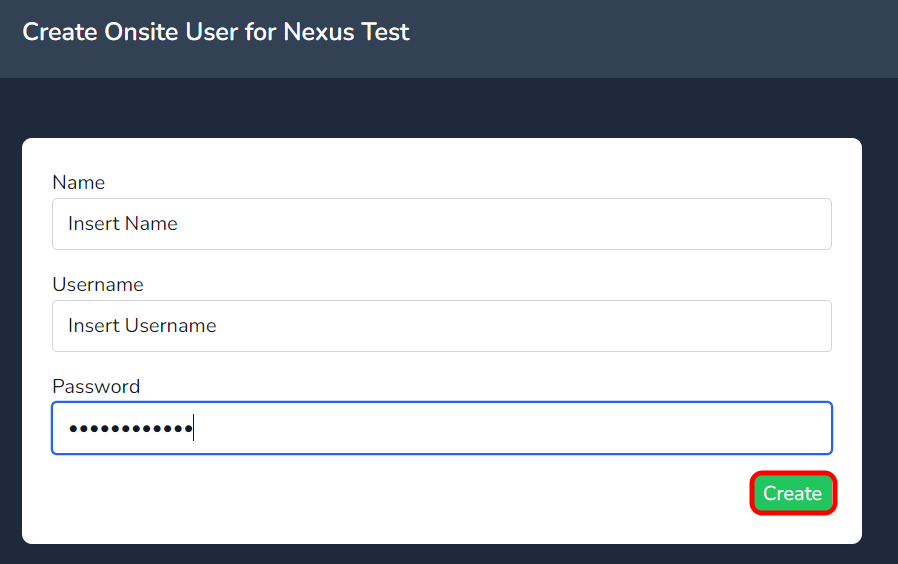Click the "Username" field label
This screenshot has width=898, height=564.
click(x=98, y=284)
